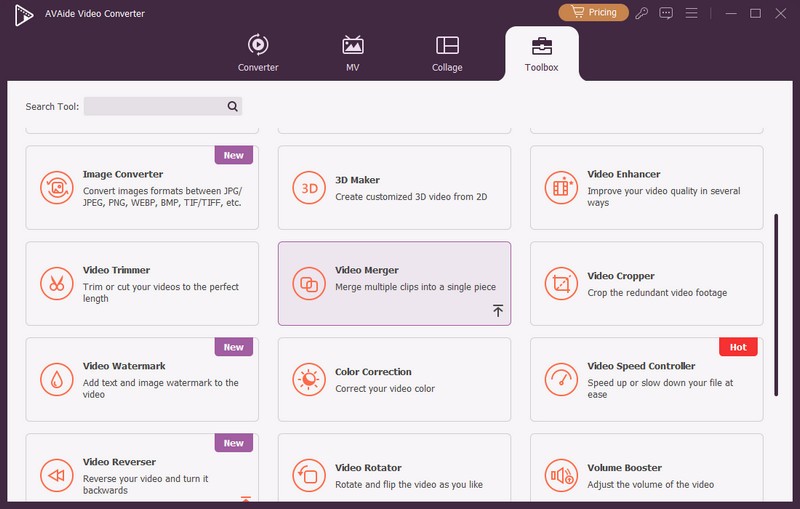Launch Video Merger via its icon

(309, 284)
